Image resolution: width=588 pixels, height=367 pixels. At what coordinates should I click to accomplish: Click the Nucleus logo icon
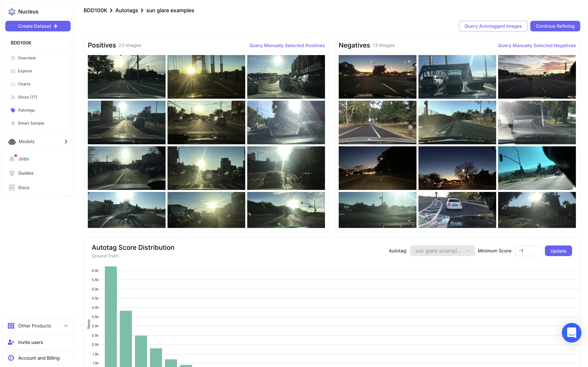(12, 11)
